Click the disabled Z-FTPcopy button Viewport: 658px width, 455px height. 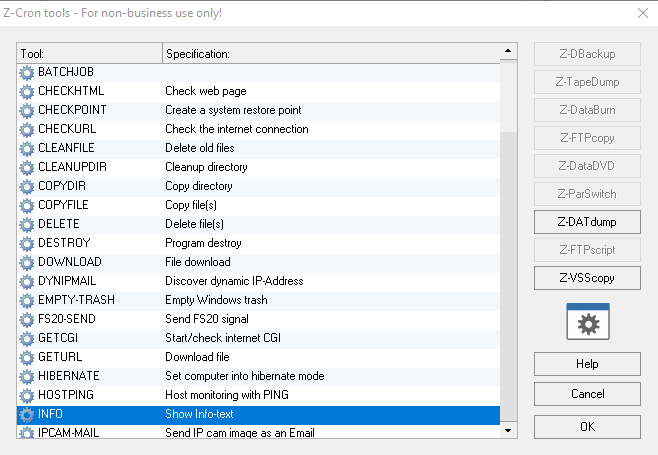pyautogui.click(x=587, y=138)
